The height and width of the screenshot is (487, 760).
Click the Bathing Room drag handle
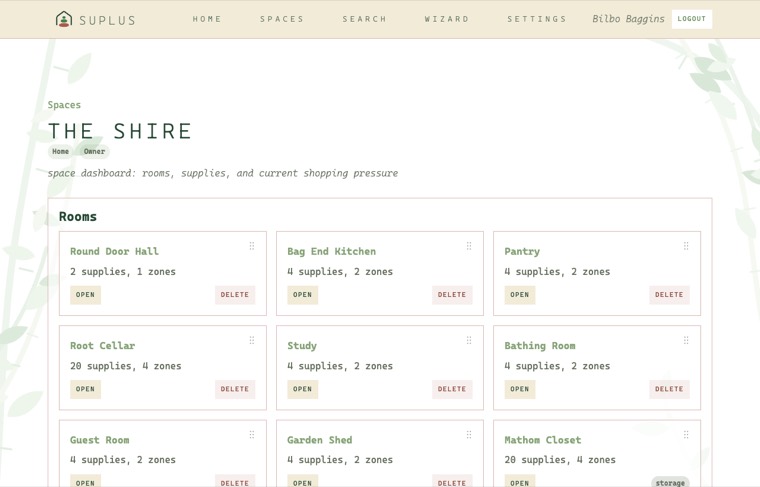pyautogui.click(x=686, y=341)
